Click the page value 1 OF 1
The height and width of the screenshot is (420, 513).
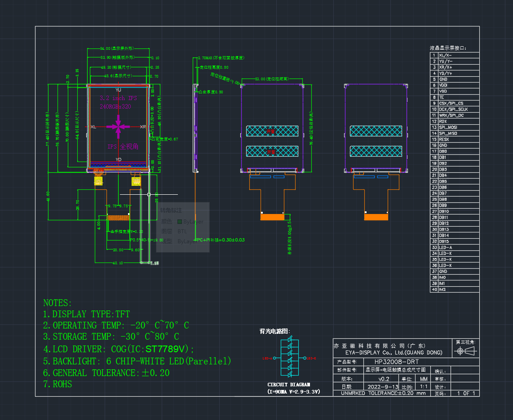click(466, 393)
